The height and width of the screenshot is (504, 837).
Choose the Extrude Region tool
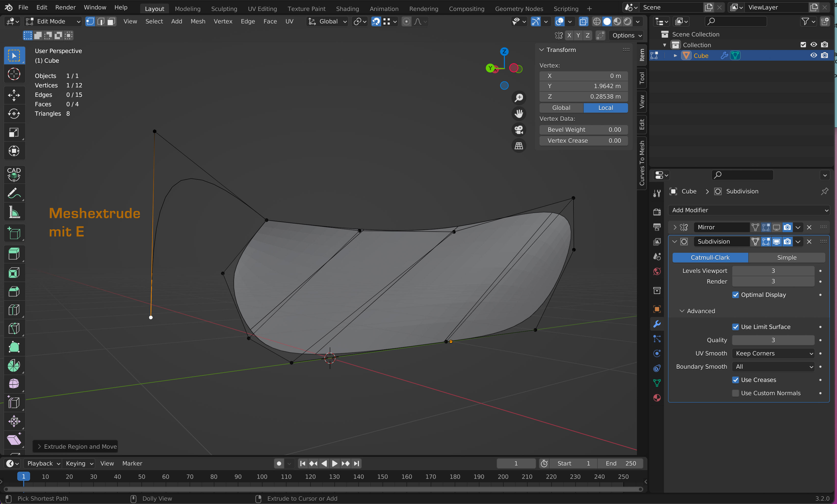(14, 254)
